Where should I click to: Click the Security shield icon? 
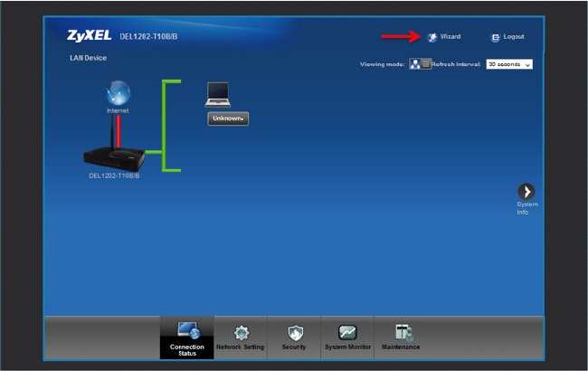click(295, 333)
